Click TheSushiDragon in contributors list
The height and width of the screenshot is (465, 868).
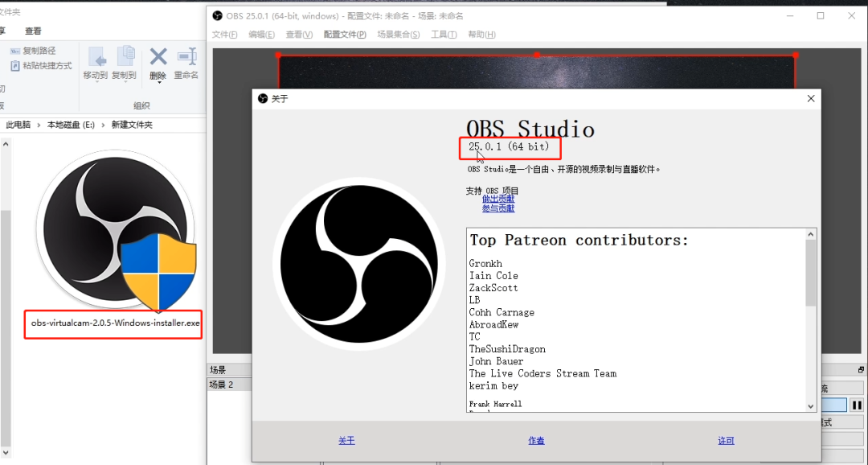(508, 349)
